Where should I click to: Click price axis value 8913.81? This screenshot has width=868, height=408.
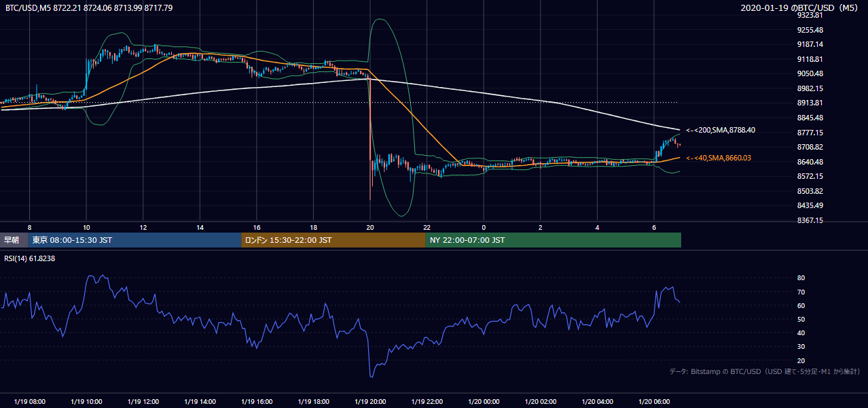tap(810, 103)
